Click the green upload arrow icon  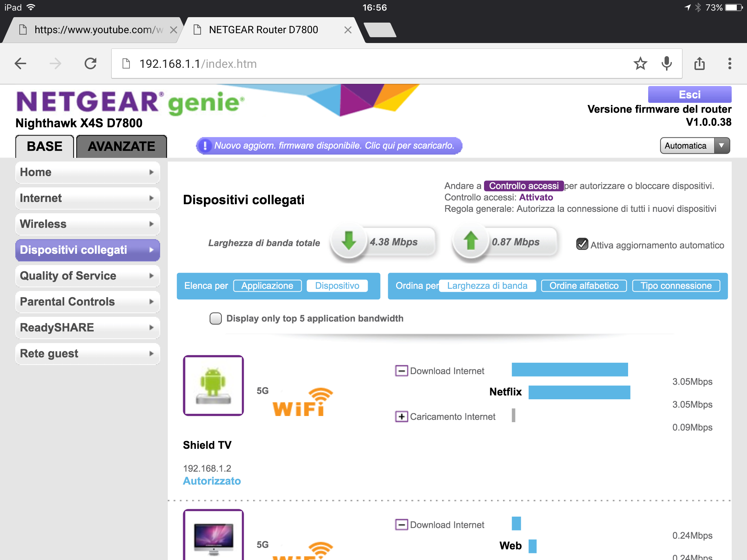pos(471,241)
